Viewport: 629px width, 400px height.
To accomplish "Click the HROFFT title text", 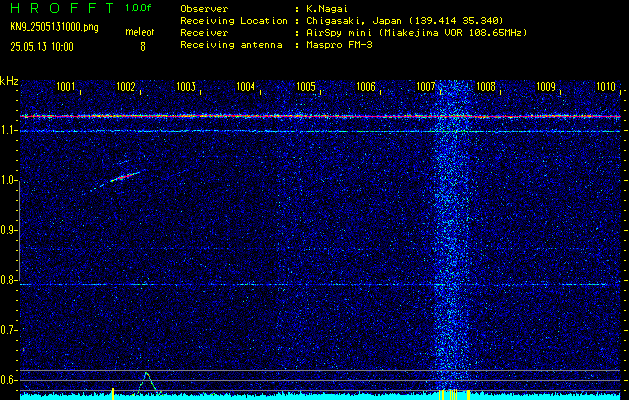I will tap(62, 8).
